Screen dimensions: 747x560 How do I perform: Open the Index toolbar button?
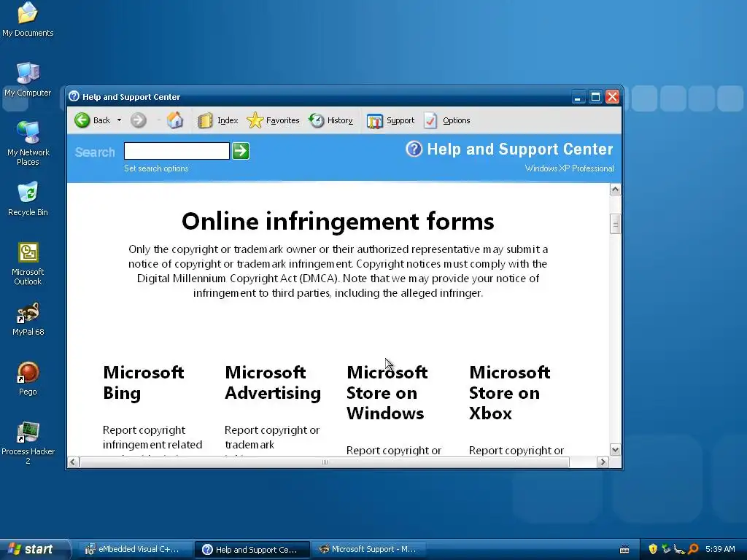pos(217,120)
